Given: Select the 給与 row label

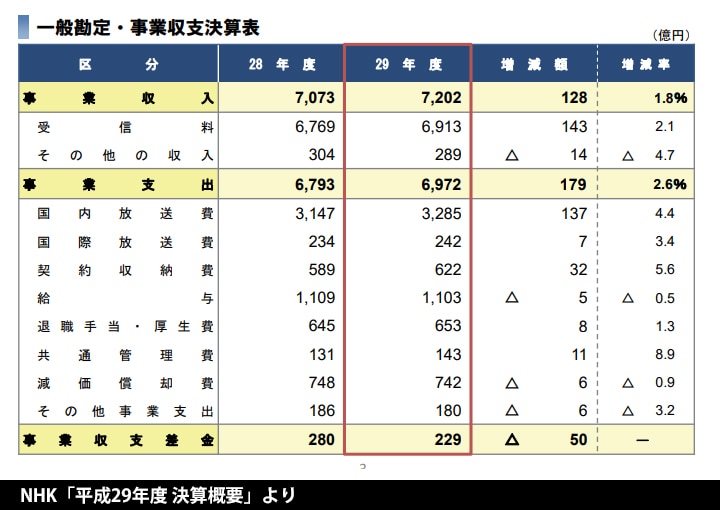Looking at the screenshot, I should click(x=125, y=298).
